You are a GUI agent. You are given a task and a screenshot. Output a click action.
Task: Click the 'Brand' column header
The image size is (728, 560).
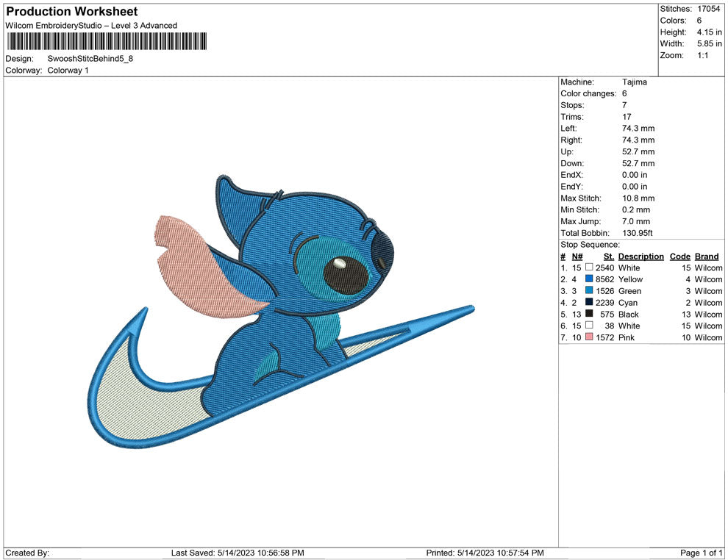click(x=707, y=256)
